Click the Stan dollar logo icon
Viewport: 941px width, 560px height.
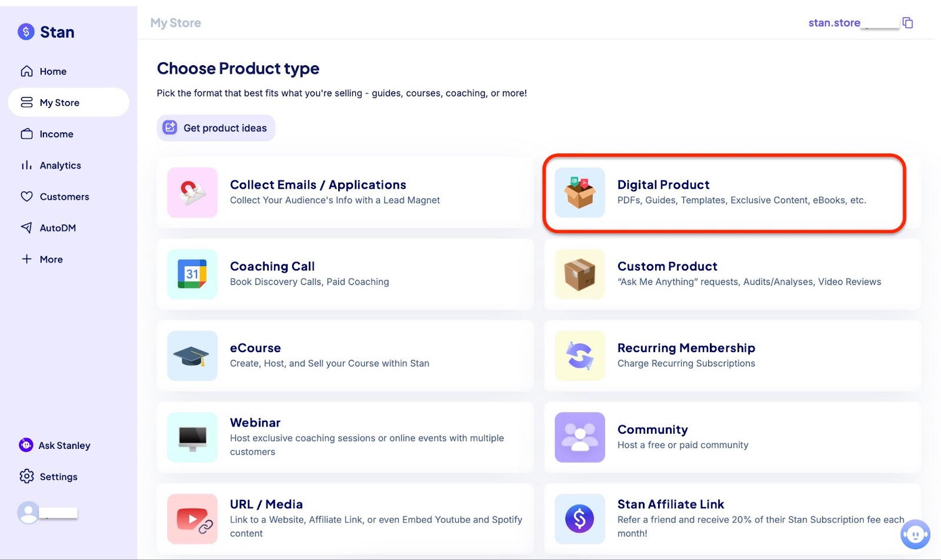pos(26,32)
